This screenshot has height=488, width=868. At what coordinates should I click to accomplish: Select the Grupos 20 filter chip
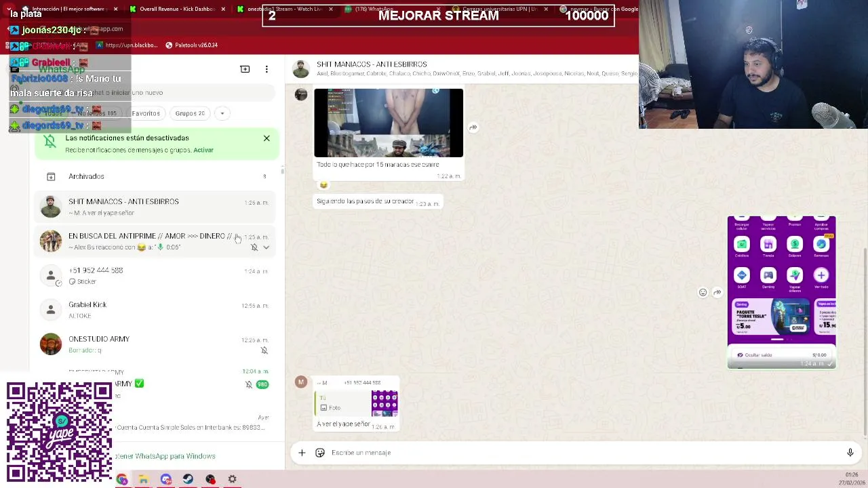(190, 113)
